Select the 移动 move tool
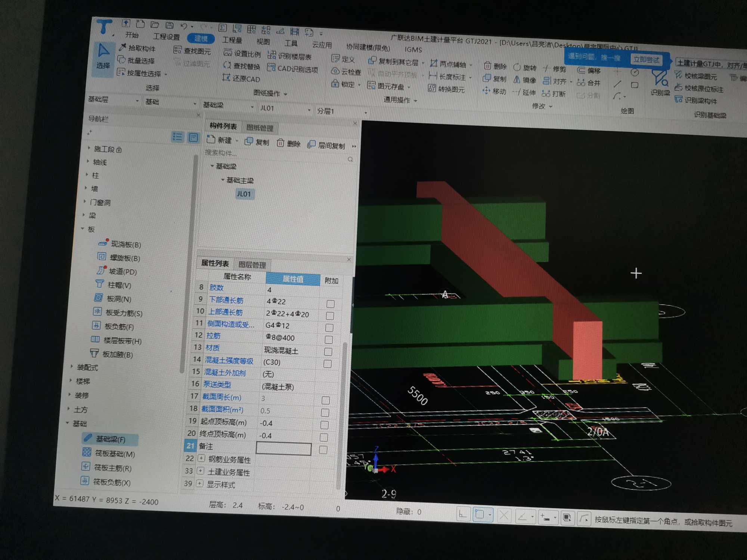This screenshot has height=560, width=747. (x=494, y=91)
